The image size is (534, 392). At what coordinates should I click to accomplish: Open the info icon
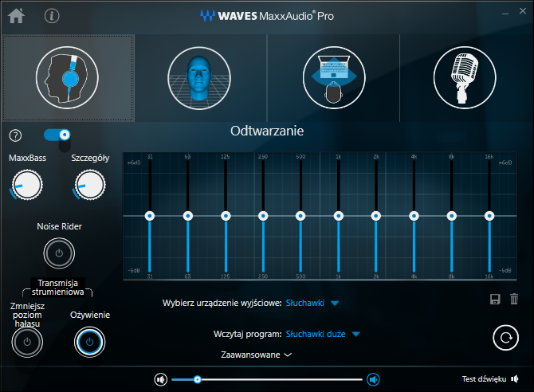pos(52,16)
